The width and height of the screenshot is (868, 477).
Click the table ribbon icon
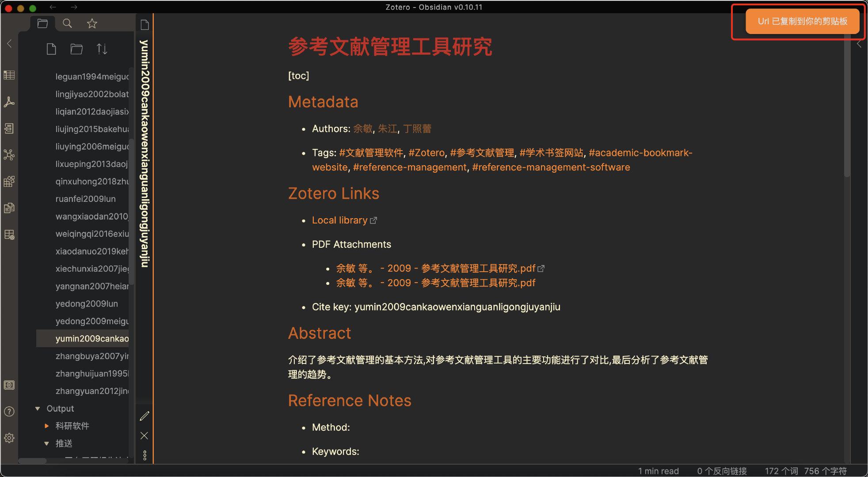coord(9,75)
